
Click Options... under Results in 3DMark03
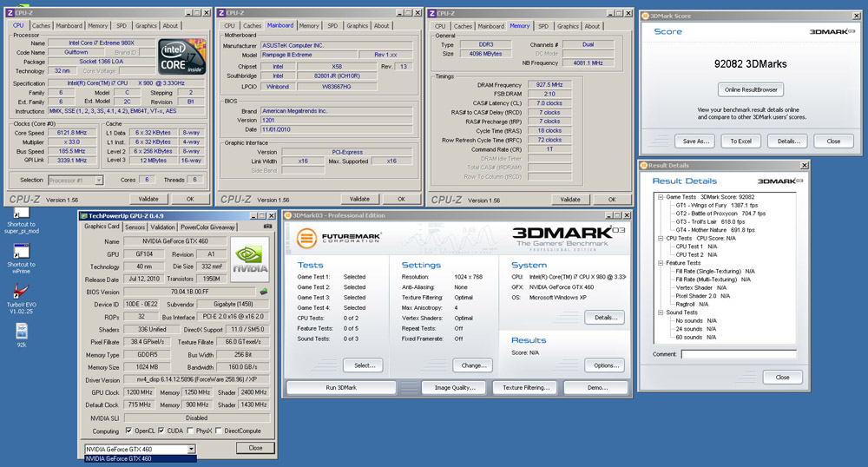[604, 365]
